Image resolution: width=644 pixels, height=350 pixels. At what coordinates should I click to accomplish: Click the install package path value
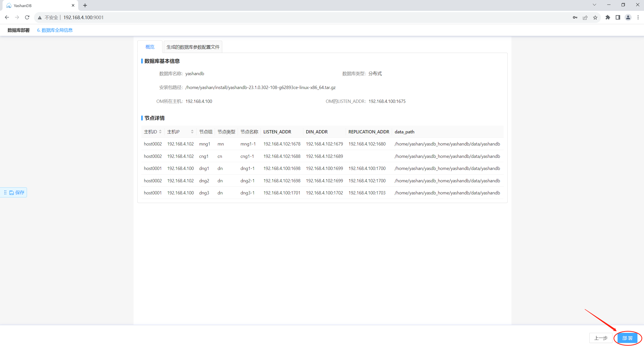261,87
